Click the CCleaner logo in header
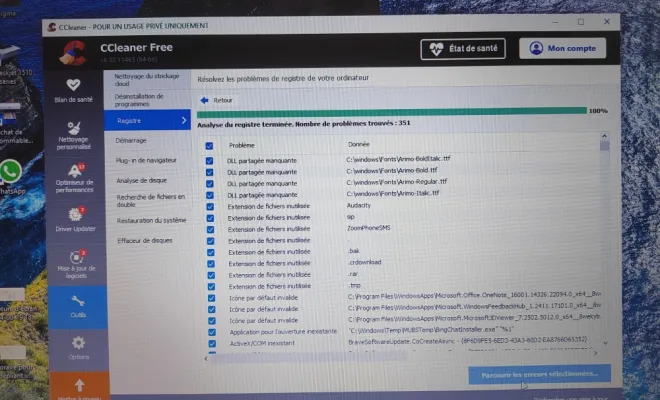 pos(73,53)
